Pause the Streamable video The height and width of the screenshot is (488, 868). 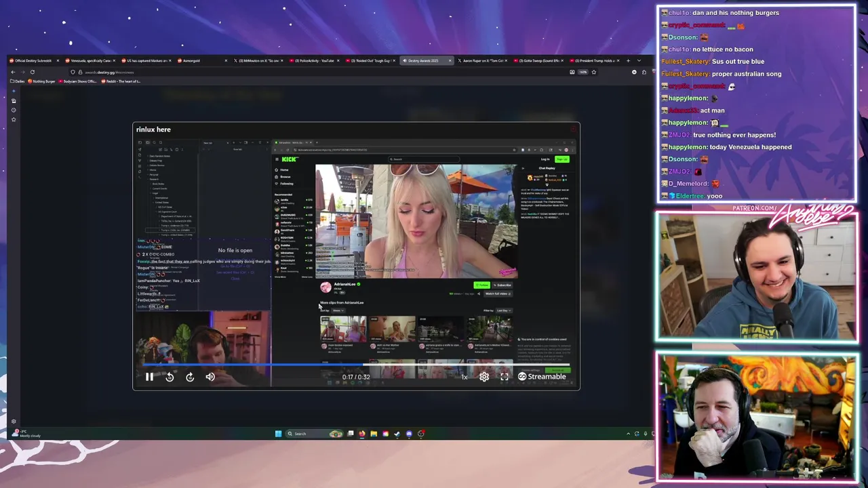click(149, 377)
